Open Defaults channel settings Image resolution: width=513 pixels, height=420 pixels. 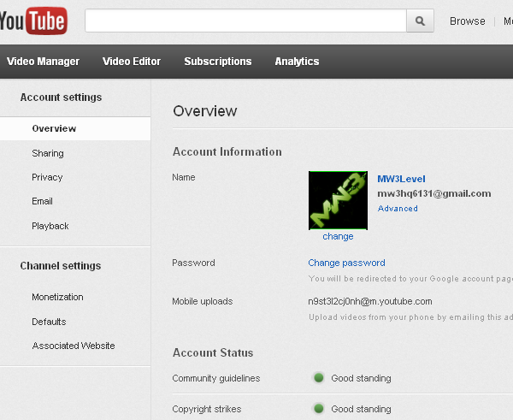pyautogui.click(x=49, y=322)
